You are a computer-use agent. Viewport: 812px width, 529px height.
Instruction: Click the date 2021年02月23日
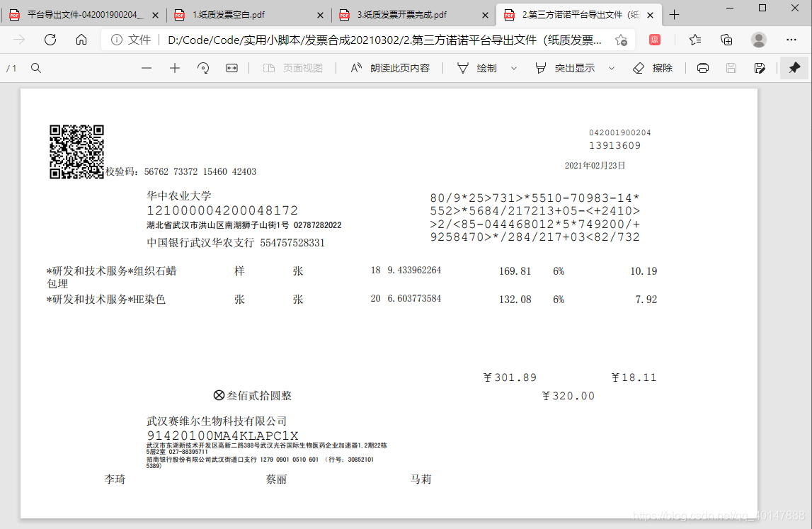[x=595, y=165]
